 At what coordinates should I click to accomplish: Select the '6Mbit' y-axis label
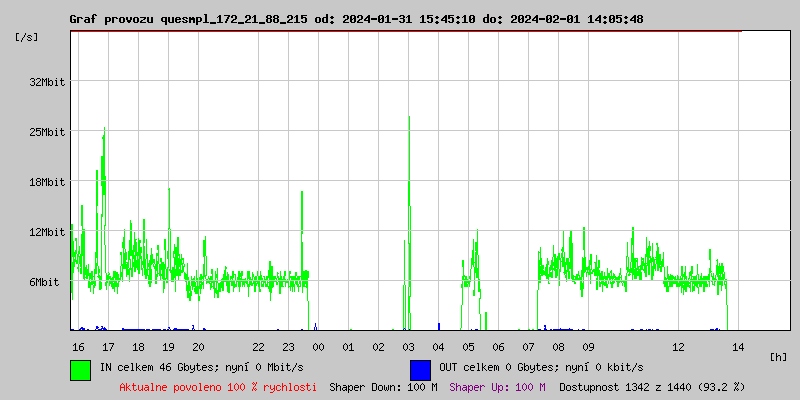44,282
